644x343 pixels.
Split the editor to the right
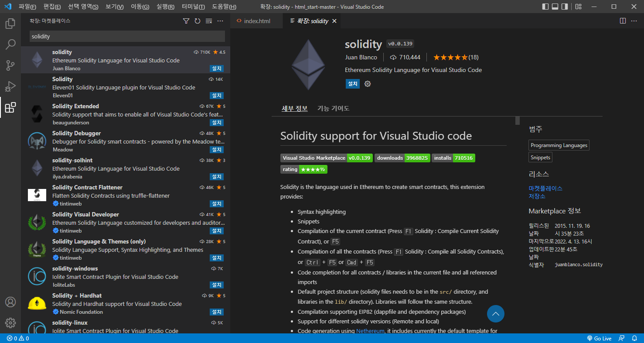(x=623, y=21)
